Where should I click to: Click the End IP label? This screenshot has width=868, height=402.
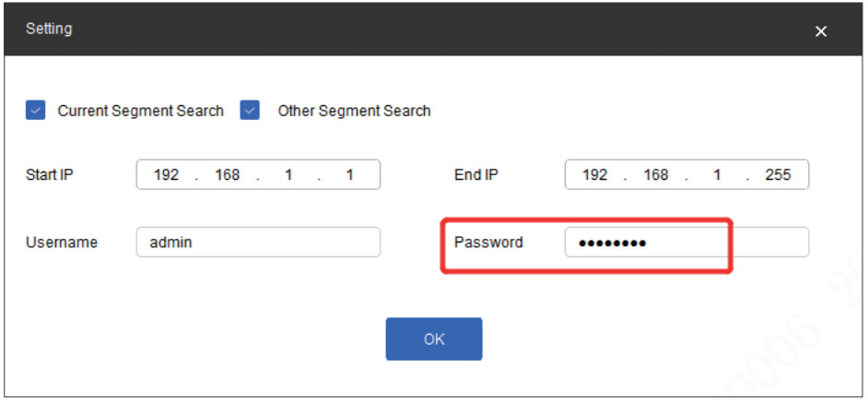[x=476, y=175]
